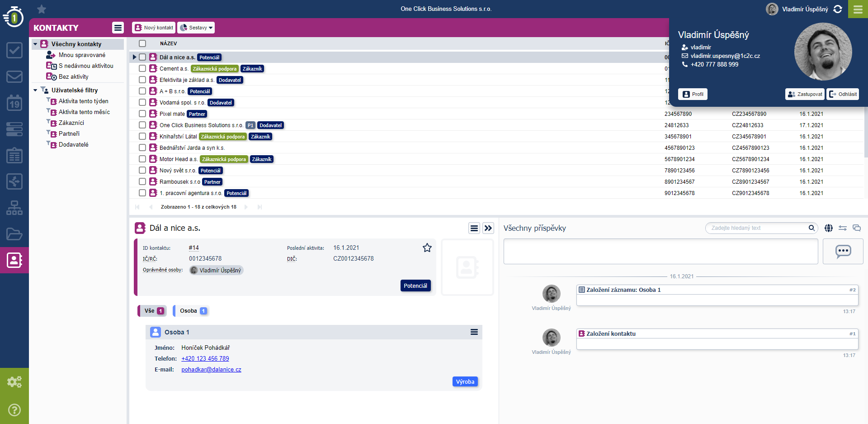The height and width of the screenshot is (424, 868).
Task: Click the swap arrows icon in posts panel
Action: 843,228
